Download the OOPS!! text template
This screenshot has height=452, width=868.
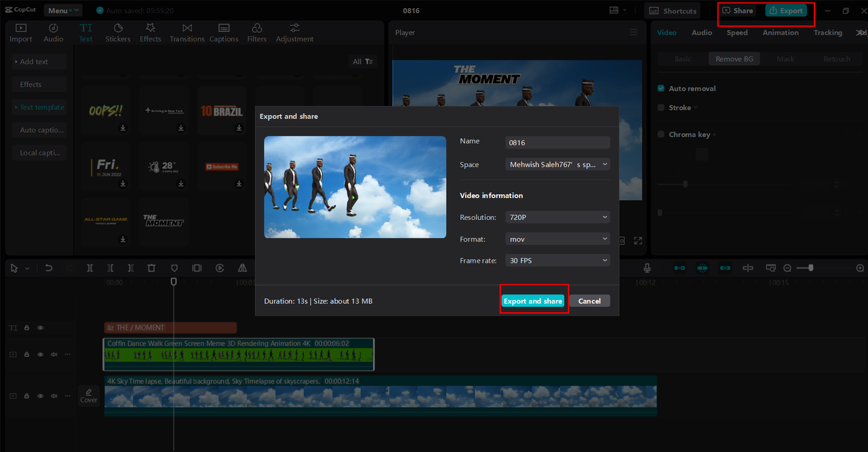point(123,128)
